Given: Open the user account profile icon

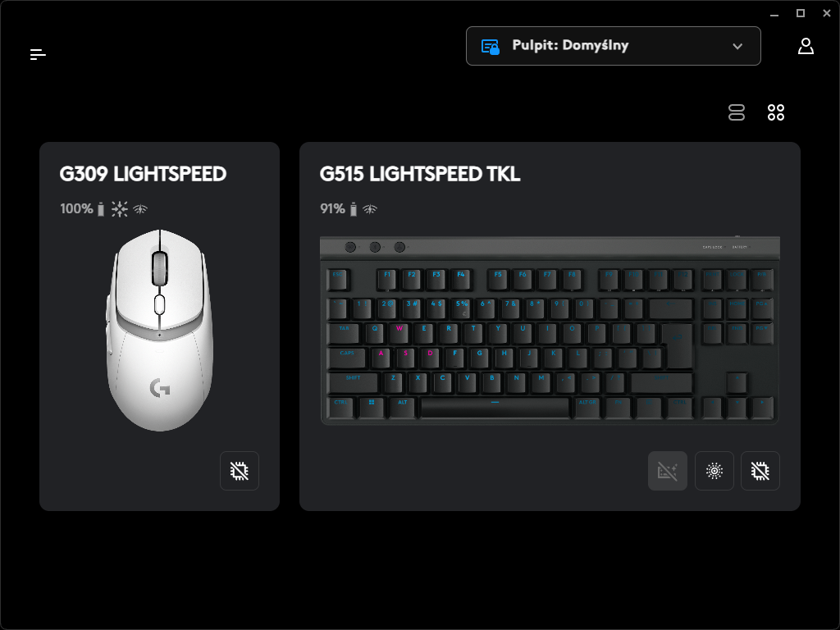Looking at the screenshot, I should (806, 46).
